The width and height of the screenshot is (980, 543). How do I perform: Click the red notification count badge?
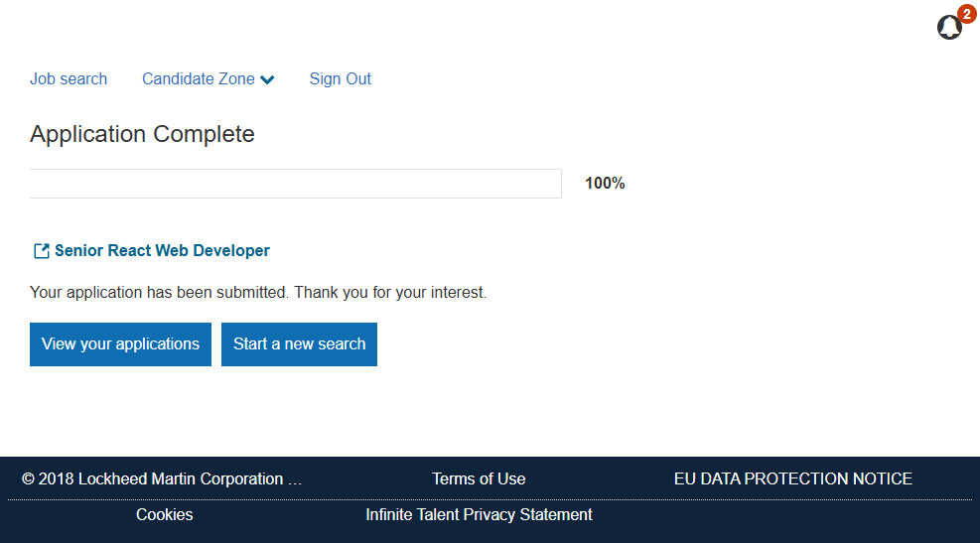pos(966,14)
